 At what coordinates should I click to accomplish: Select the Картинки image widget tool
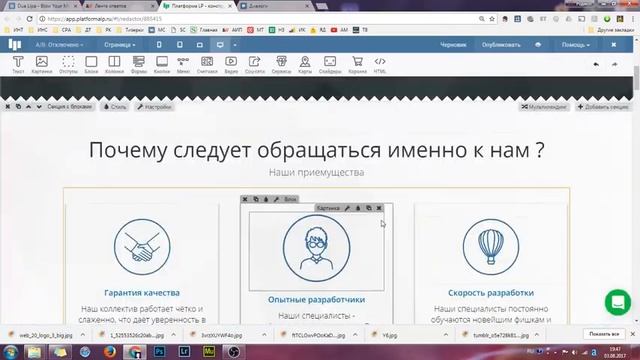click(x=42, y=64)
